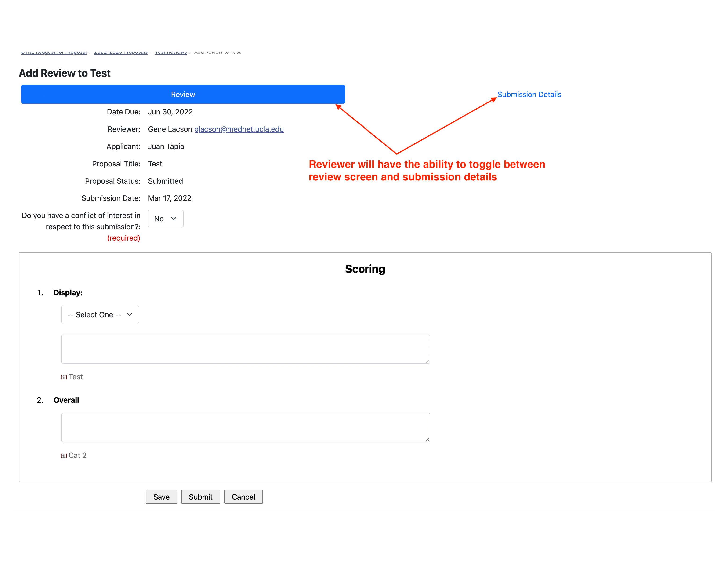Click the info icon next to Test
Viewport: 728px width, 563px height.
[x=64, y=377]
